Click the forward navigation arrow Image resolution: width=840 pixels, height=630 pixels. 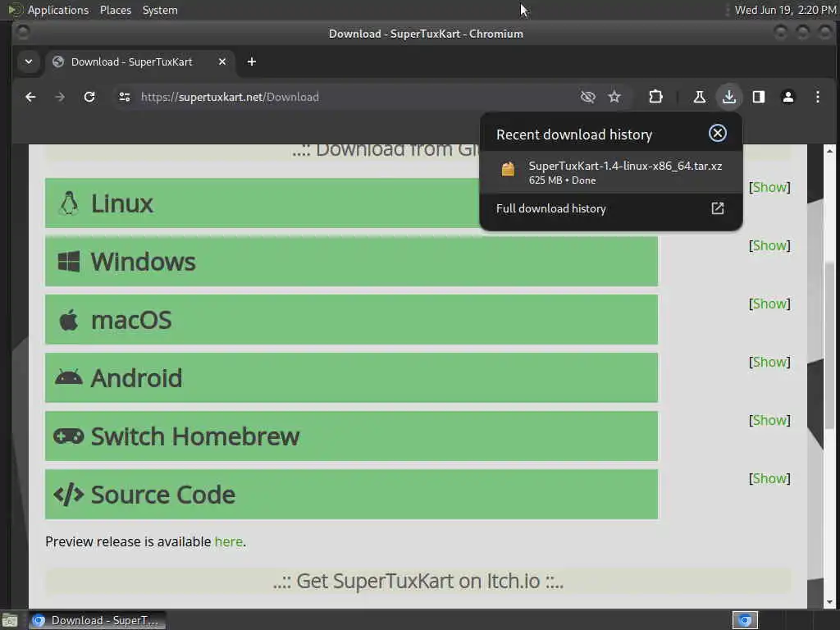pyautogui.click(x=60, y=97)
